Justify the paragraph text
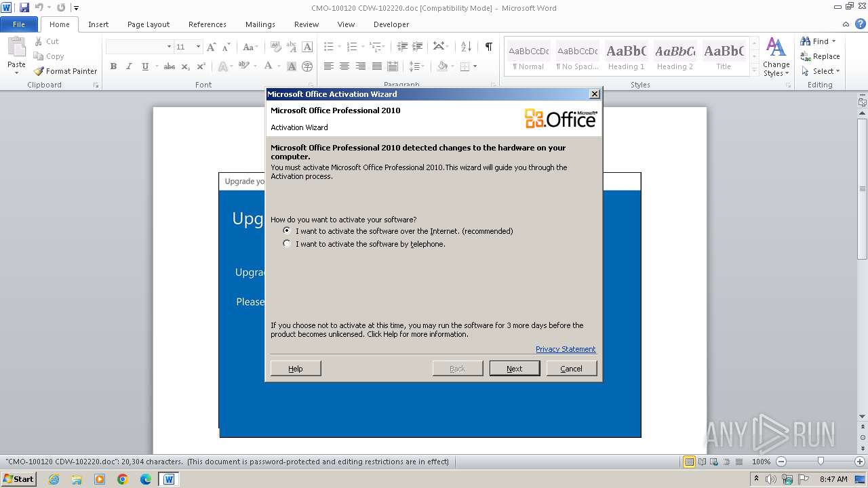The height and width of the screenshot is (488, 868). point(376,66)
